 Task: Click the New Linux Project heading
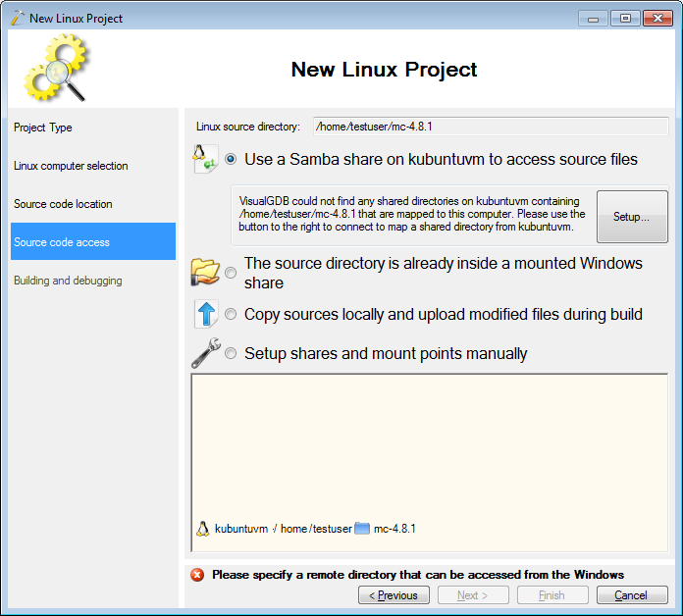[384, 70]
